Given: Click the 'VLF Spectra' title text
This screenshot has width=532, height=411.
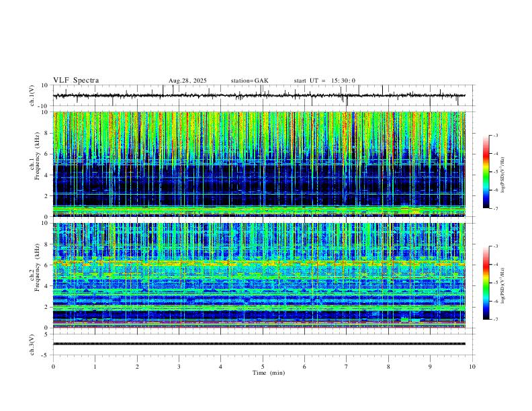Looking at the screenshot, I should click(x=76, y=81).
